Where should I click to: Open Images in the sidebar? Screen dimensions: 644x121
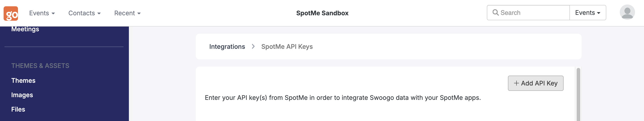pyautogui.click(x=22, y=95)
